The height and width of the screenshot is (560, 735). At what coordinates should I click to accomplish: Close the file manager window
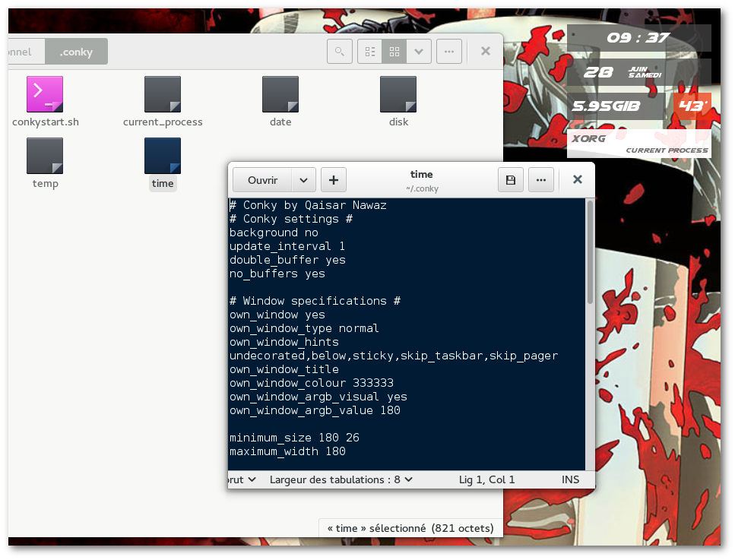[486, 51]
